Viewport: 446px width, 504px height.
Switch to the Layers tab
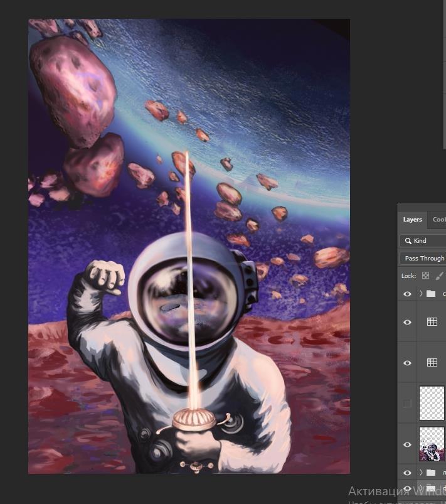point(412,220)
